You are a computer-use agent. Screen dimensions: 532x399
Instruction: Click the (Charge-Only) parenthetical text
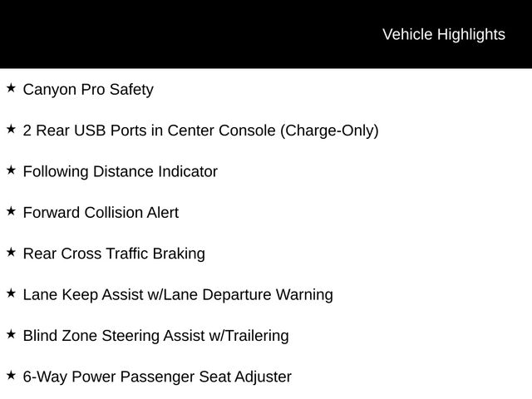click(x=331, y=131)
